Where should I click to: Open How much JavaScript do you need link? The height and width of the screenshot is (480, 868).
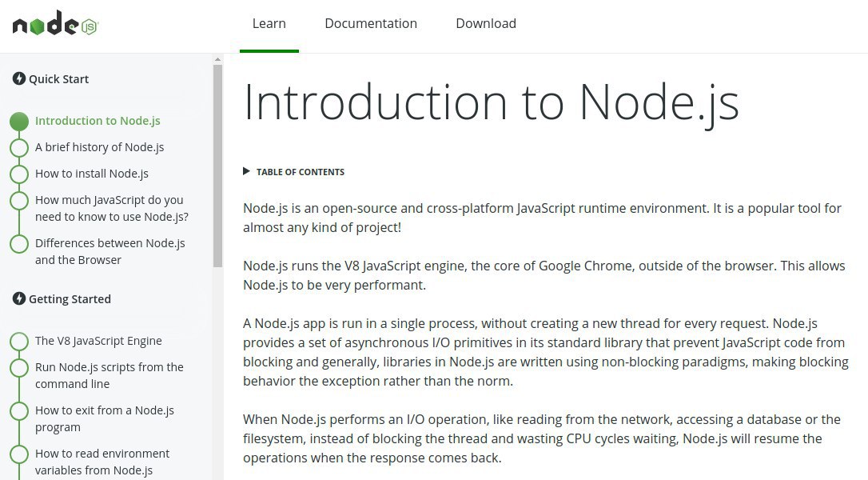coord(111,208)
